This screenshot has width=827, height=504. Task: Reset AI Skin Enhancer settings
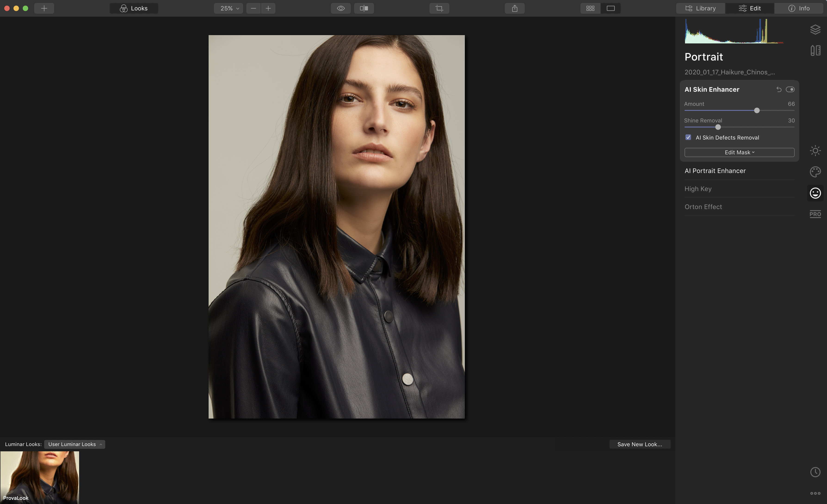779,90
